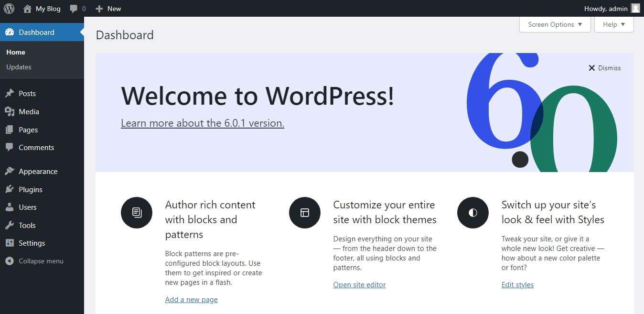
Task: Click the Edit styles link
Action: (517, 285)
